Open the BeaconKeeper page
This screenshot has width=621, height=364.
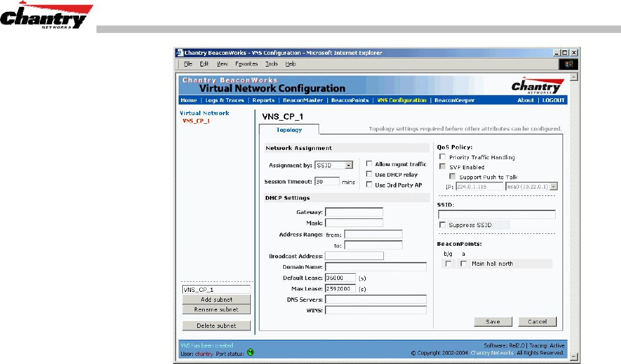click(x=454, y=100)
